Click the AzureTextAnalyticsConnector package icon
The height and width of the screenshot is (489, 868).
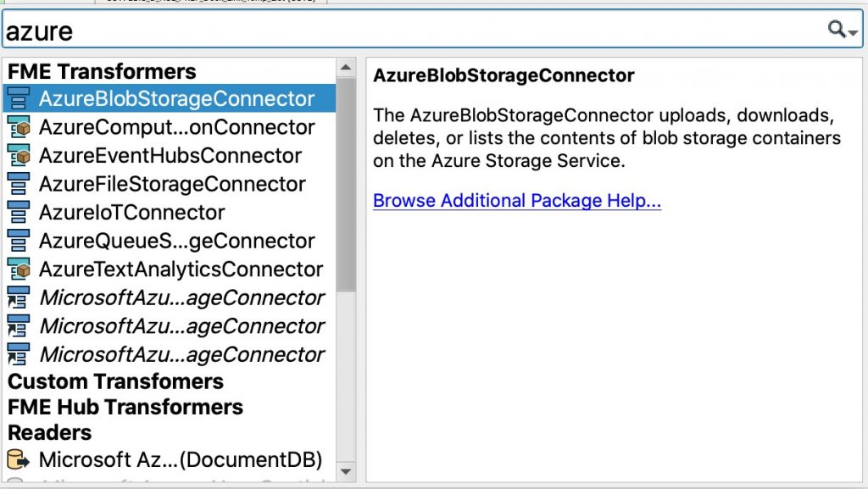click(19, 269)
